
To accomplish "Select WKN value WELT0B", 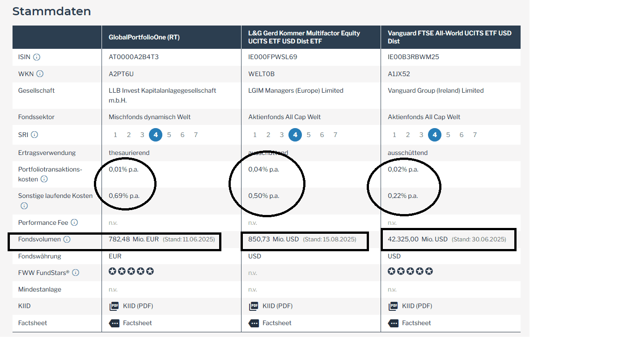I will [262, 74].
